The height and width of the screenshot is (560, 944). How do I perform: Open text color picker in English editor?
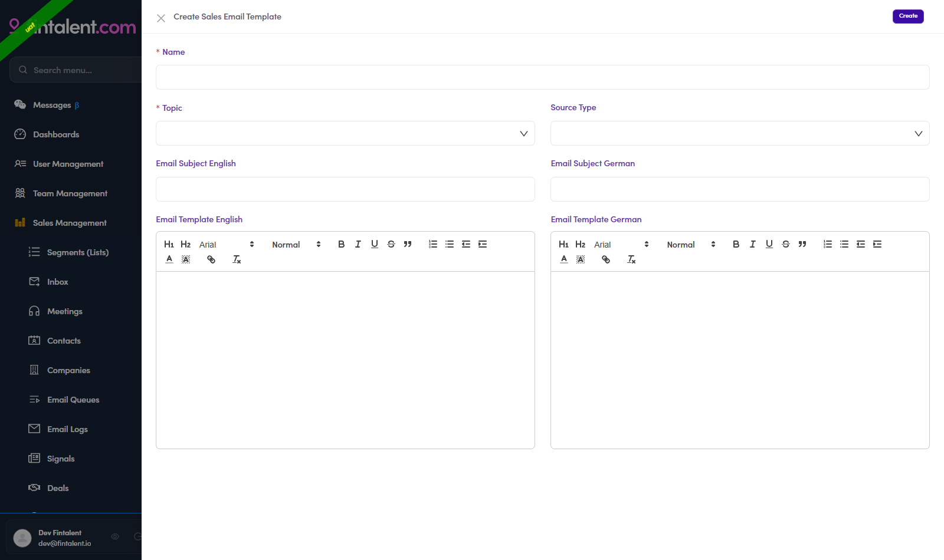(169, 259)
